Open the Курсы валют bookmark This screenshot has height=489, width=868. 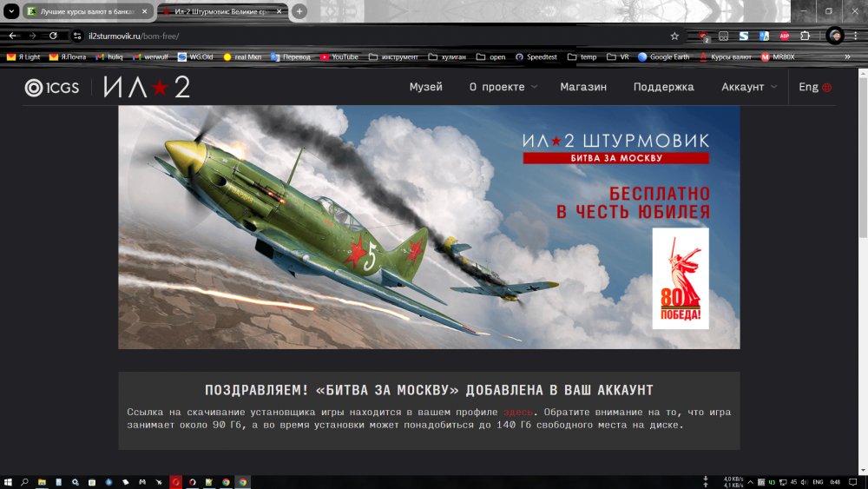pyautogui.click(x=725, y=56)
